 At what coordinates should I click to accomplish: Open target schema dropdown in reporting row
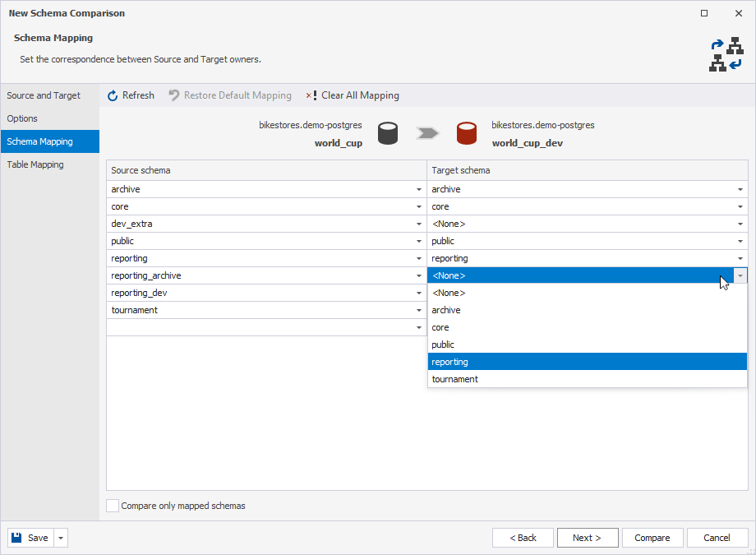coord(740,259)
